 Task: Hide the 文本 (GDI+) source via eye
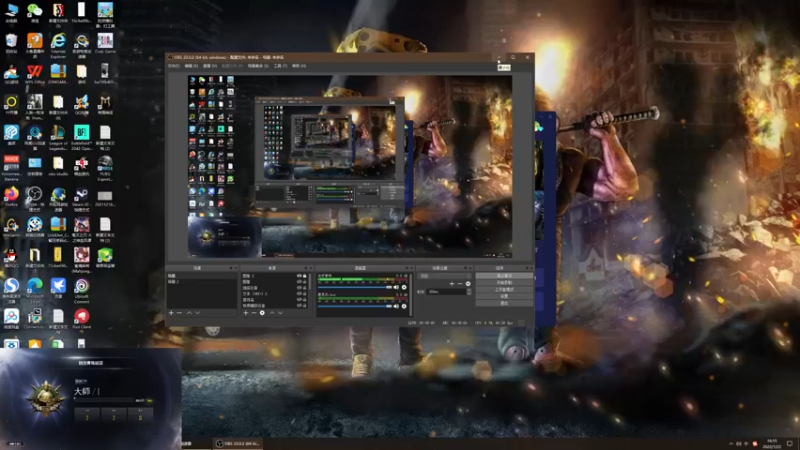(299, 294)
